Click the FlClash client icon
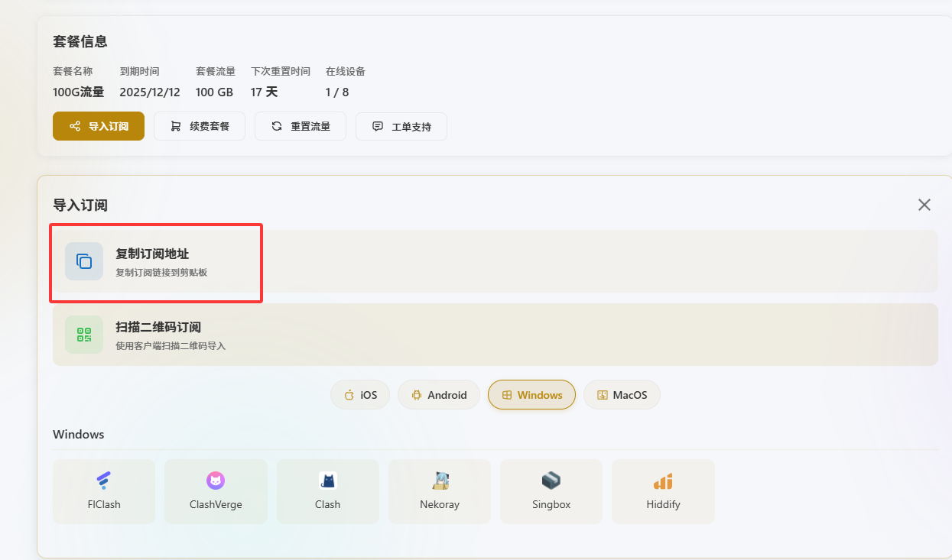This screenshot has width=952, height=560. click(103, 481)
